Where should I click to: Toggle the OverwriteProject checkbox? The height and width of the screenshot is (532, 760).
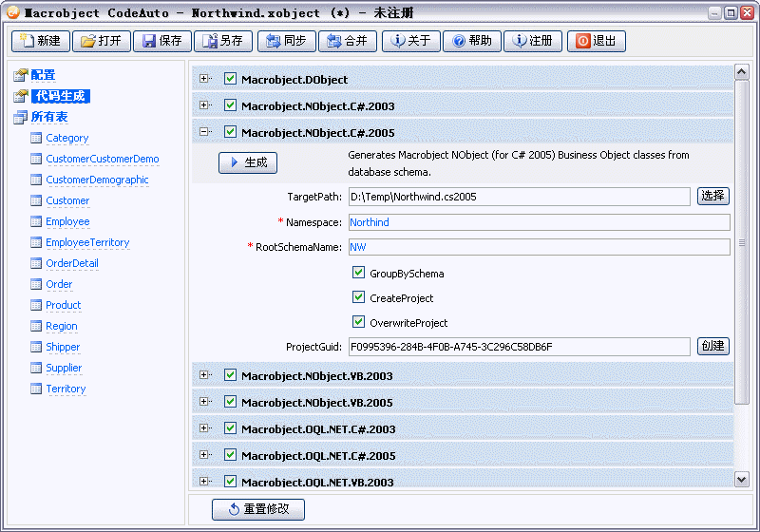359,322
